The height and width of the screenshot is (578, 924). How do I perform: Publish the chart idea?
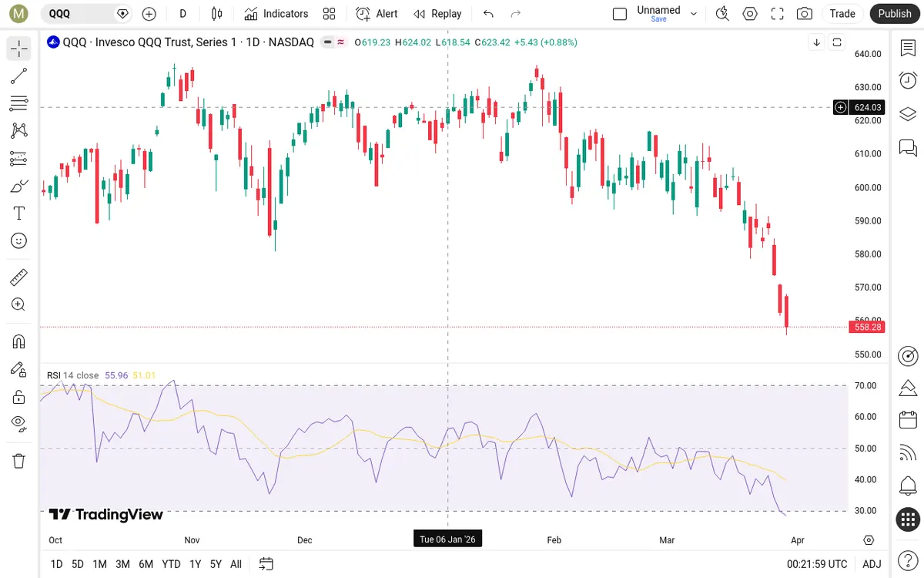coord(894,13)
